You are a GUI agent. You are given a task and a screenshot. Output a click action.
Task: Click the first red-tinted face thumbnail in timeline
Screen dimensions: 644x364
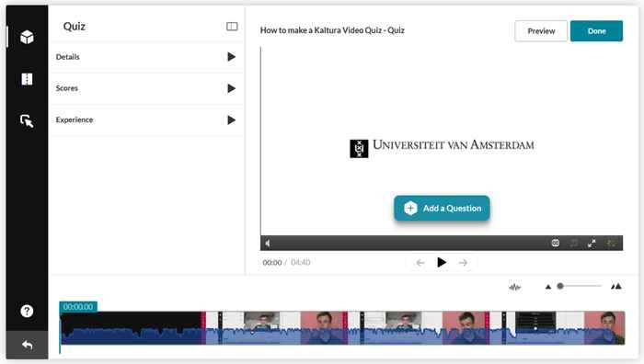coord(323,328)
